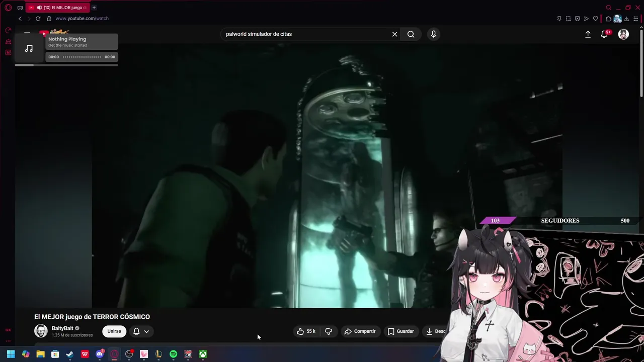The image size is (644, 362).
Task: Open the Xbox app from taskbar
Action: coord(203,354)
